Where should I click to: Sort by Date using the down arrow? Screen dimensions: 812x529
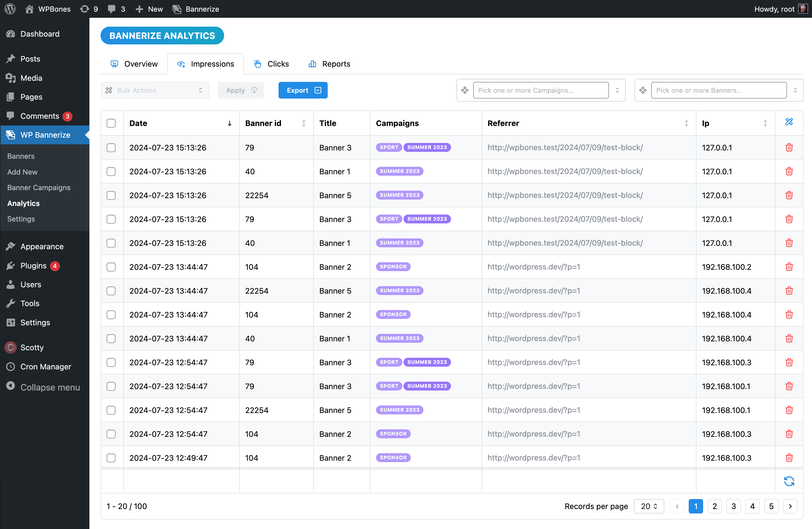(230, 124)
